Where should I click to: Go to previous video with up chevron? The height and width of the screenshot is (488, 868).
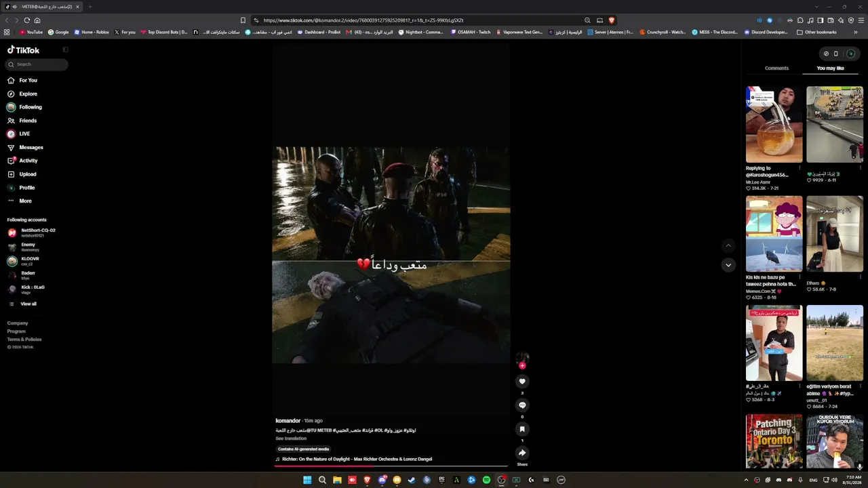(x=728, y=245)
